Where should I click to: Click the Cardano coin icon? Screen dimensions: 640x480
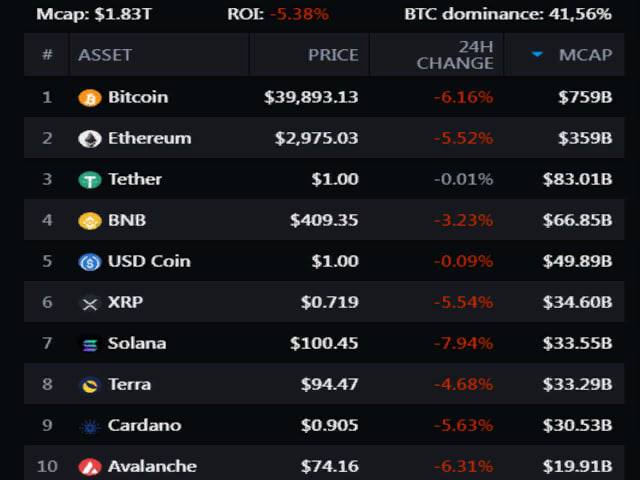[90, 426]
